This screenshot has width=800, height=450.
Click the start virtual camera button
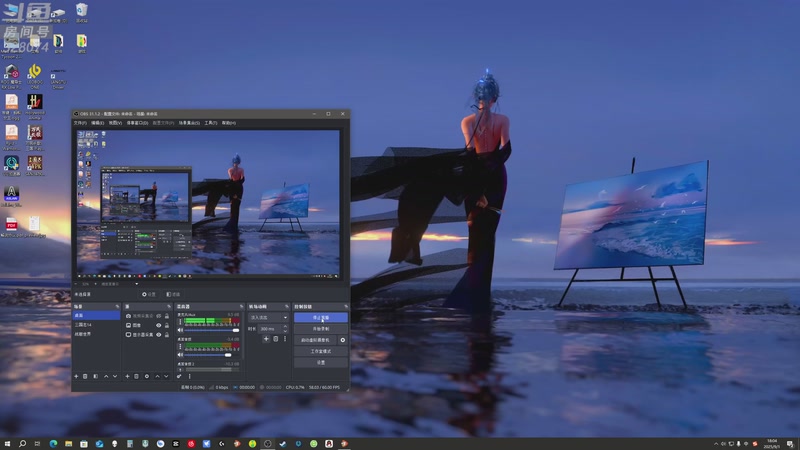tap(315, 340)
